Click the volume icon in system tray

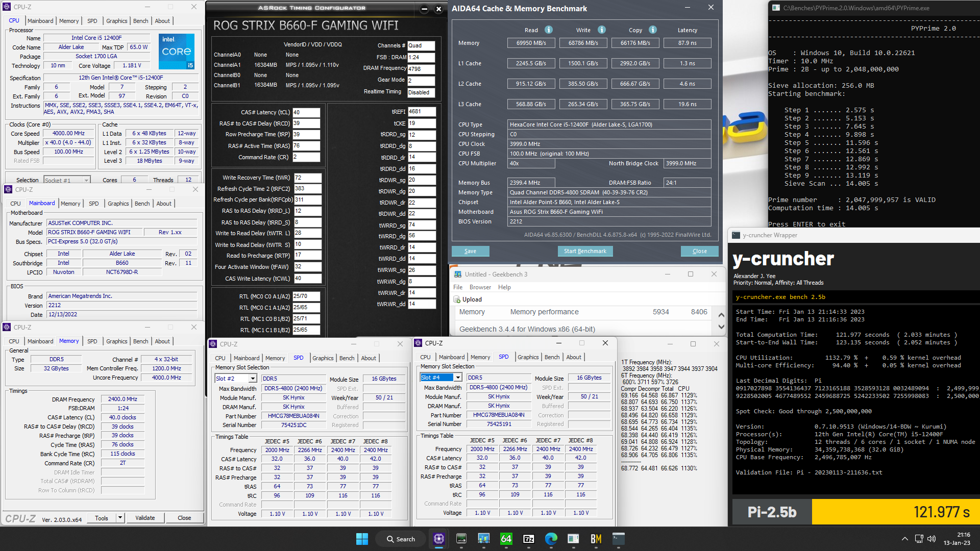point(932,539)
